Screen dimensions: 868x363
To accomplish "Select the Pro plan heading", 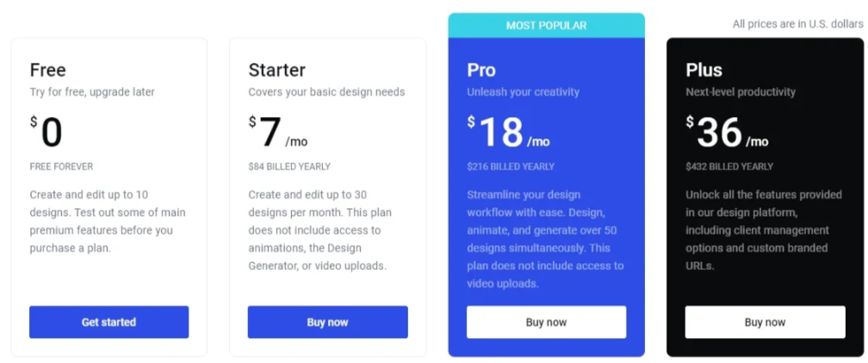I will (481, 70).
